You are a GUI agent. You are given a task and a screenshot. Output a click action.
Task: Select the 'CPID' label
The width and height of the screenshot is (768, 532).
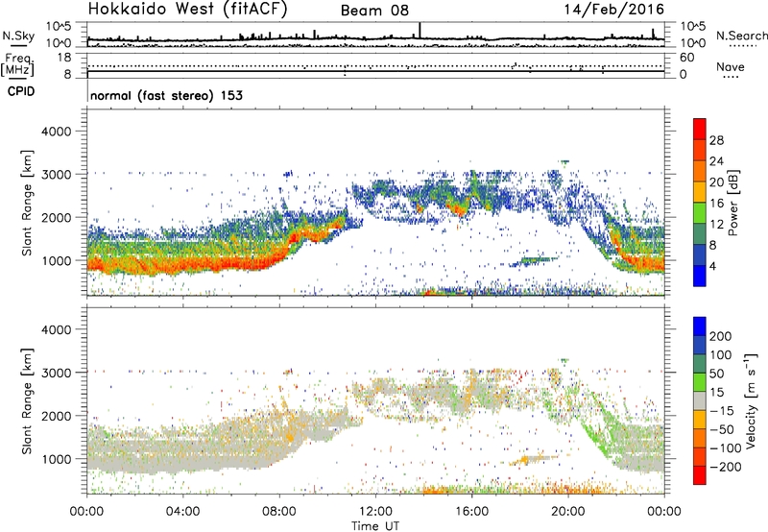point(21,91)
